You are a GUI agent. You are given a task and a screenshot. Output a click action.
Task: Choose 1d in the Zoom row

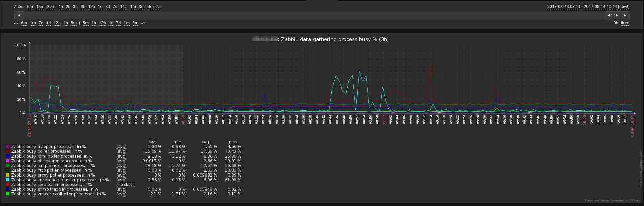[x=100, y=7]
